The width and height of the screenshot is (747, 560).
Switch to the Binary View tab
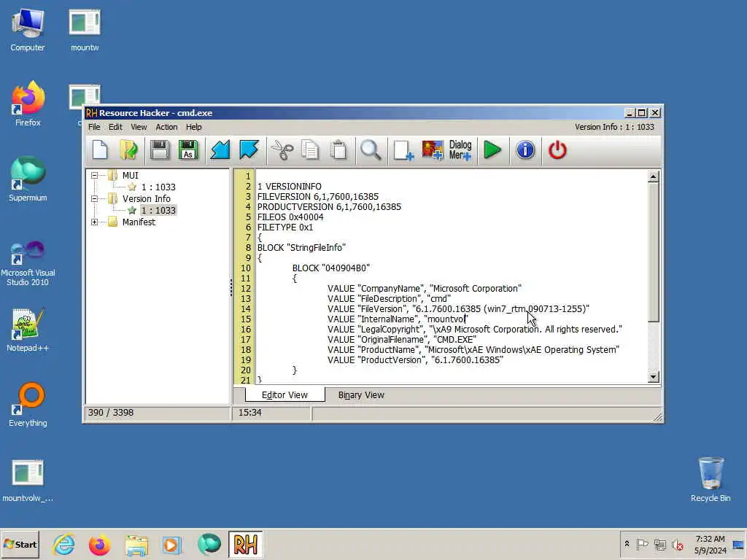(x=361, y=395)
